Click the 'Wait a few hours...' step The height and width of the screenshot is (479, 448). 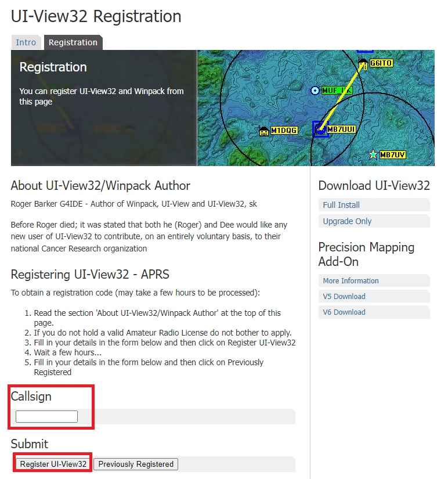coord(67,352)
